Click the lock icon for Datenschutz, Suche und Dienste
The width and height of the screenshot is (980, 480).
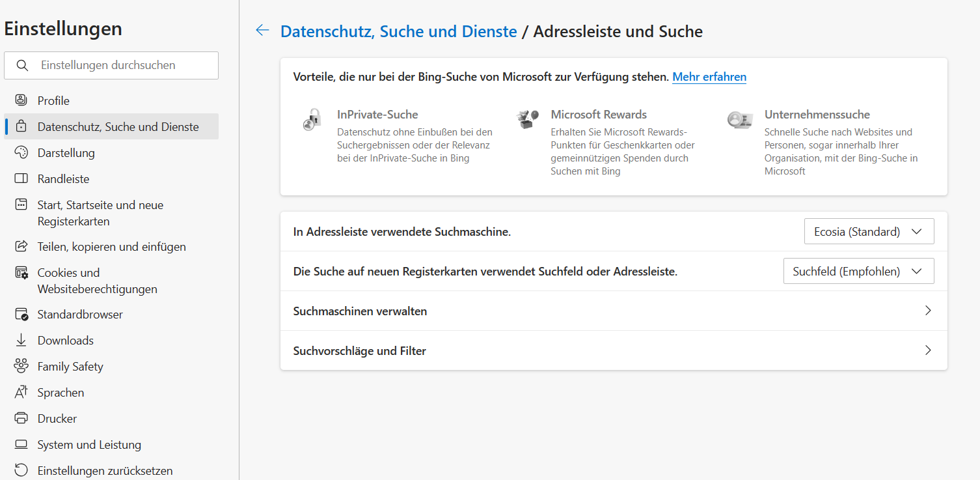pyautogui.click(x=21, y=126)
